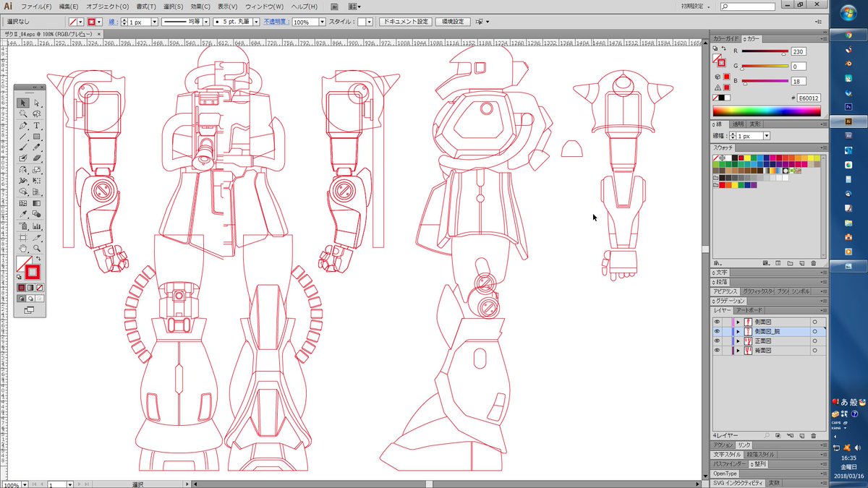Image resolution: width=868 pixels, height=488 pixels.
Task: Select the Scale tool
Action: (36, 170)
